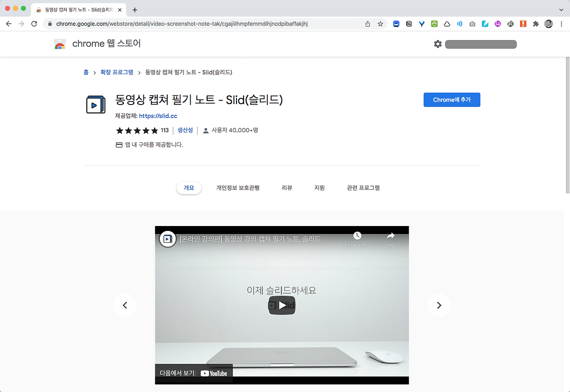Open the Extensions puzzle piece menu

(536, 24)
